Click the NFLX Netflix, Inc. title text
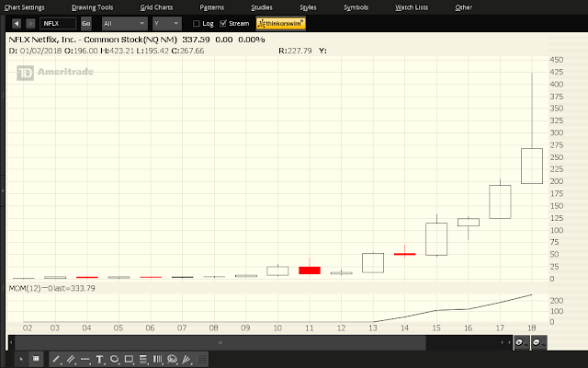The width and height of the screenshot is (588, 368). (x=93, y=40)
